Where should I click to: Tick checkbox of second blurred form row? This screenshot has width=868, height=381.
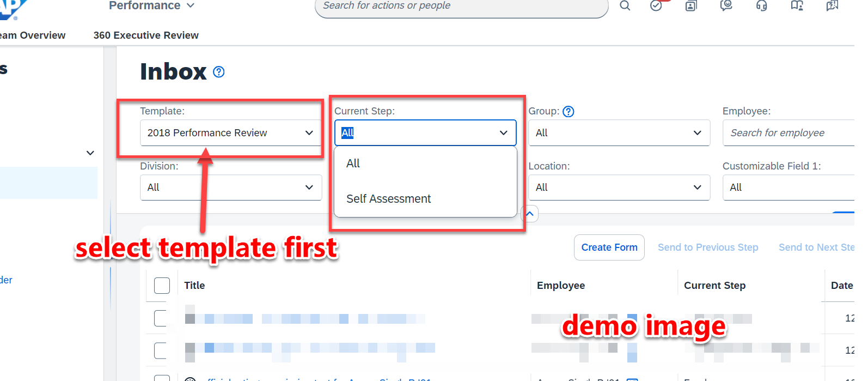tap(161, 350)
